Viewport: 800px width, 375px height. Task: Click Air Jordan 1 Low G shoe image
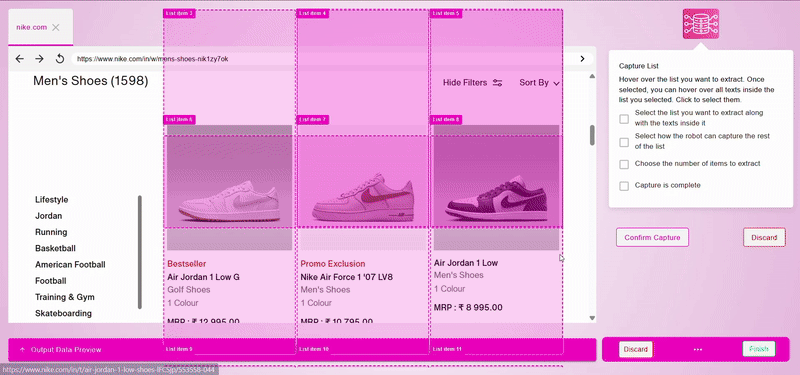(x=230, y=187)
